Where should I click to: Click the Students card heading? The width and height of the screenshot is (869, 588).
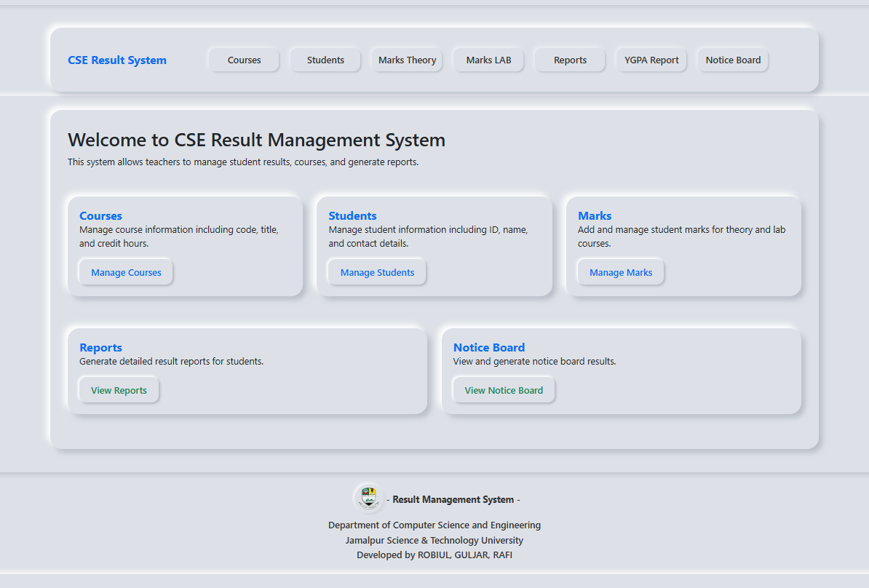[x=352, y=216]
